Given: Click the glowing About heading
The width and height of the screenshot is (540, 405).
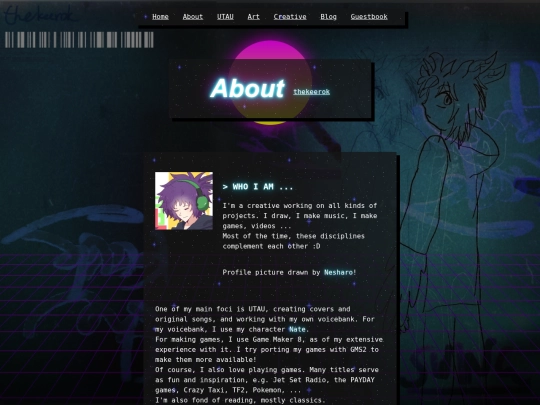Looking at the screenshot, I should tap(247, 88).
